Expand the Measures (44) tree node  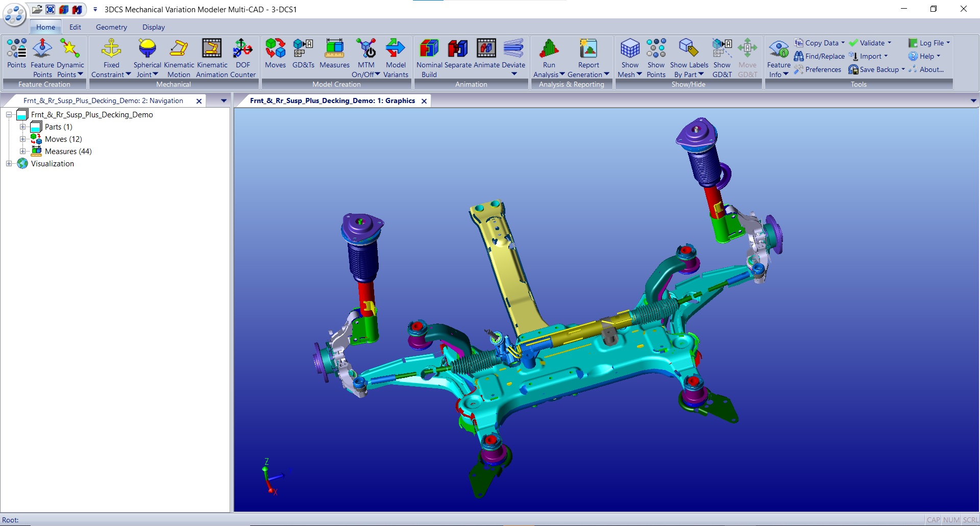pos(22,151)
